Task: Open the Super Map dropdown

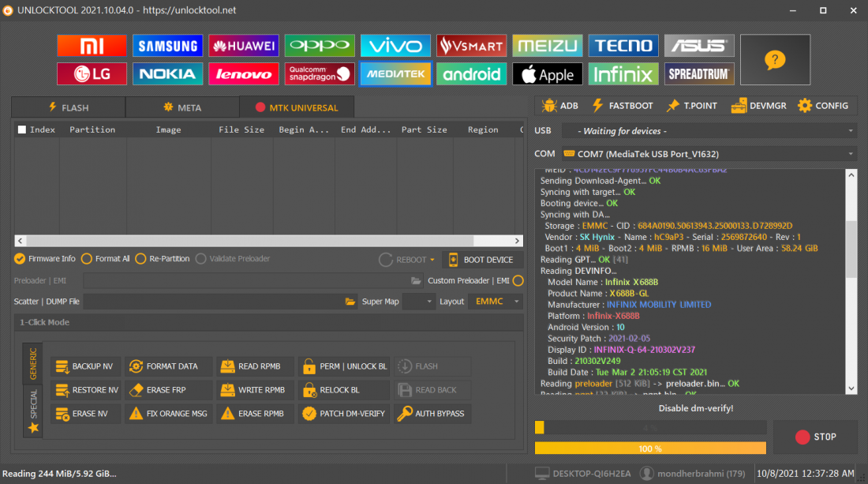Action: (x=418, y=302)
